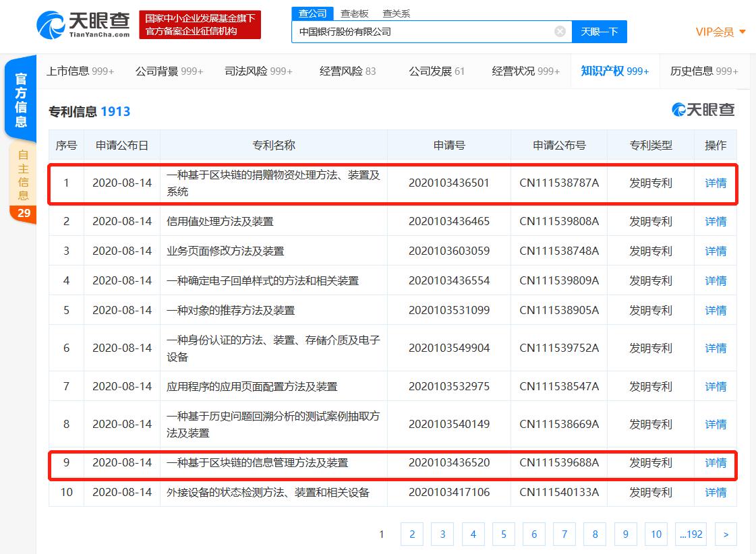Click the 天眼一下 search button
The width and height of the screenshot is (756, 554).
(x=599, y=31)
